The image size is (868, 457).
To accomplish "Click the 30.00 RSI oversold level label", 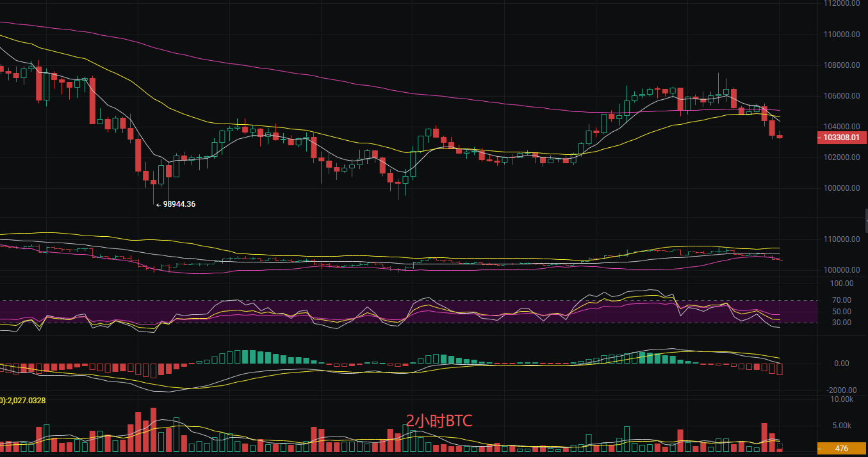I will [x=841, y=323].
